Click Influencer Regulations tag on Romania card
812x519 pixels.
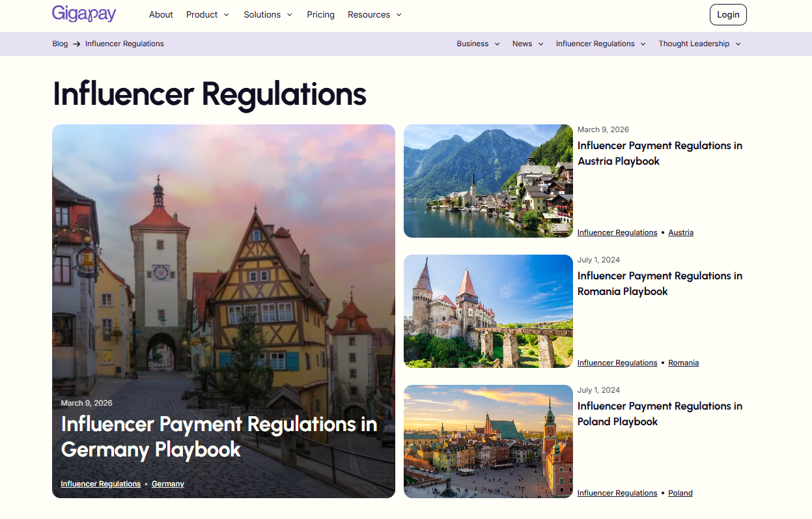617,363
